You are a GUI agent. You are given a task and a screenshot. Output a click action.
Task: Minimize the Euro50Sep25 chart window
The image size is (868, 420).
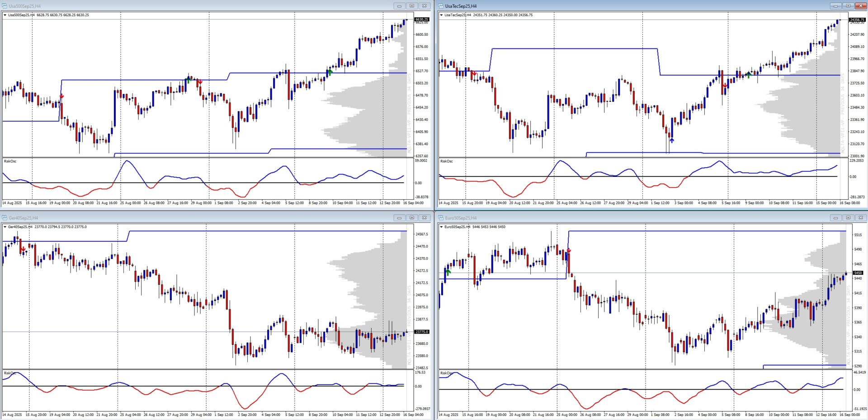click(x=835, y=218)
